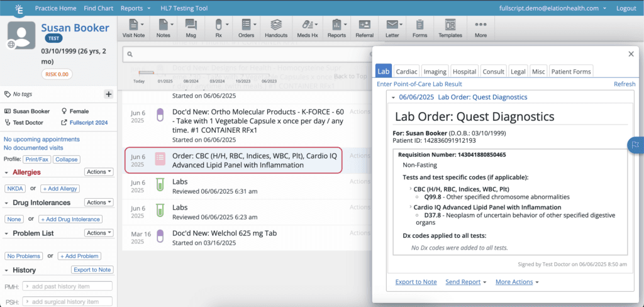Screen dimensions: 644x307
Task: Collapse the Drug Intolerances section
Action: pyautogui.click(x=7, y=203)
